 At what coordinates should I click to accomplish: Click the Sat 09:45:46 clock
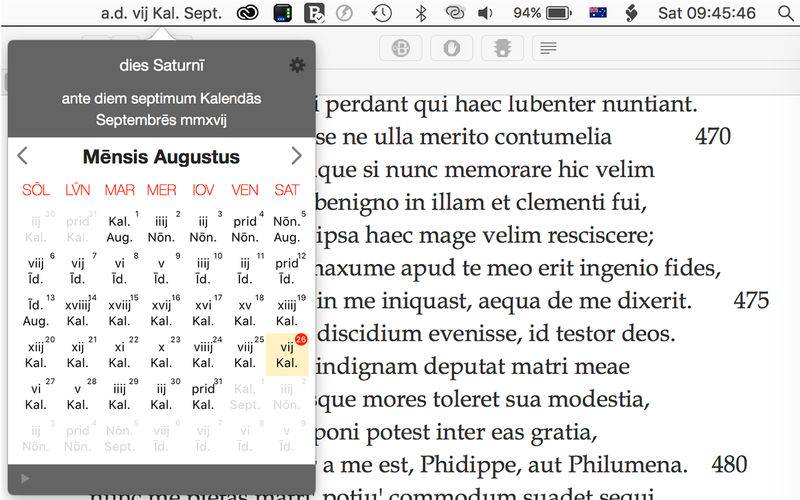point(707,13)
